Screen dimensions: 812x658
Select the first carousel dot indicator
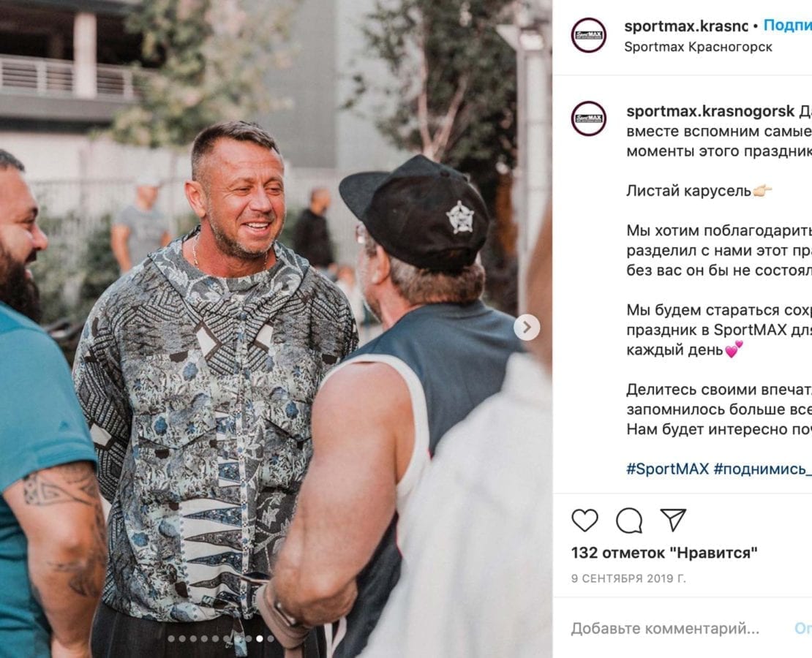[x=171, y=639]
